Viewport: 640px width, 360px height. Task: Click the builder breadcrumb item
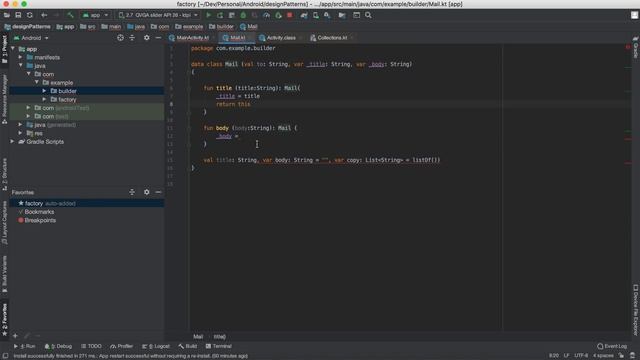221,27
